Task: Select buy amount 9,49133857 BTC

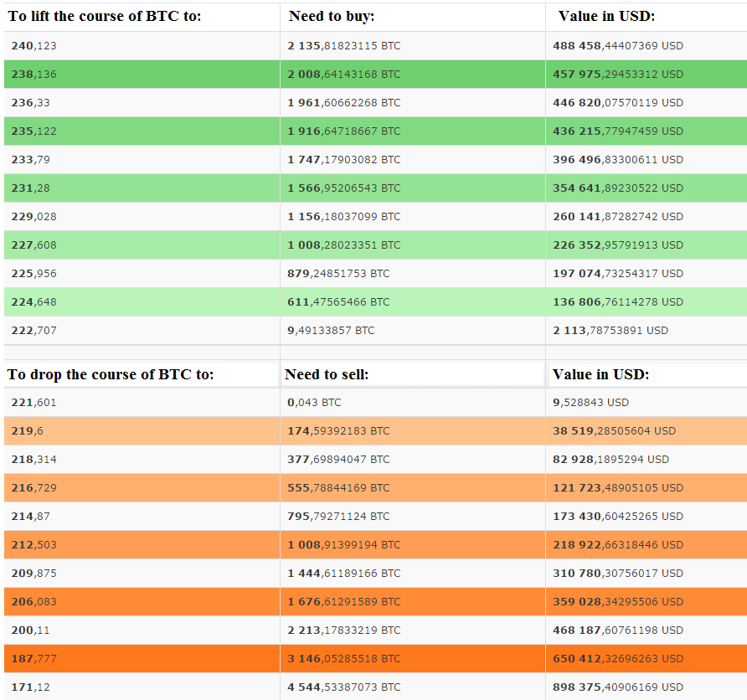Action: [331, 331]
